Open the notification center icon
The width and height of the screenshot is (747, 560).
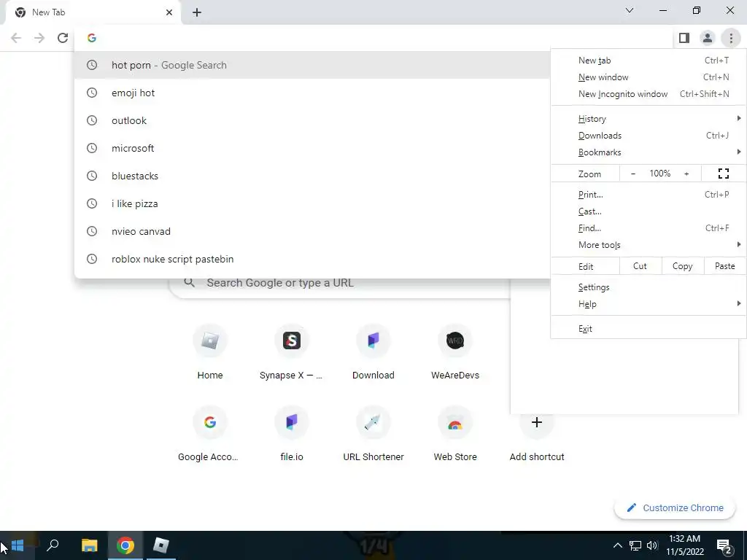click(724, 545)
